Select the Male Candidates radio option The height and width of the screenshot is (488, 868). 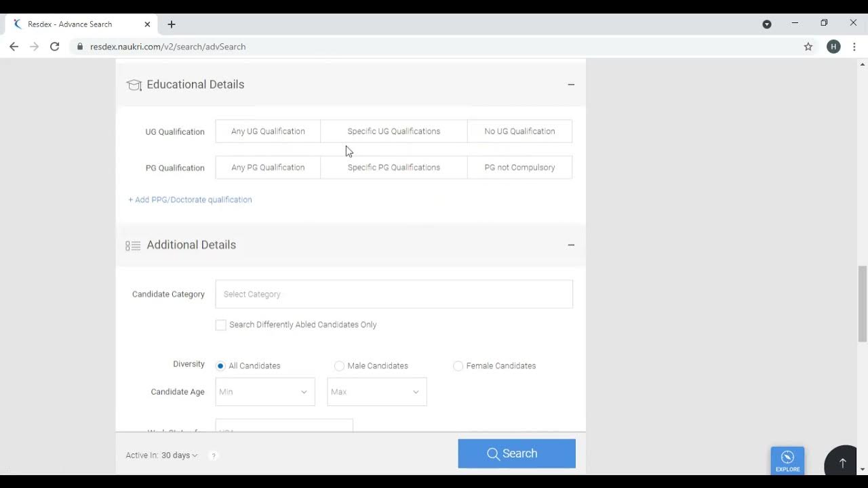coord(339,366)
